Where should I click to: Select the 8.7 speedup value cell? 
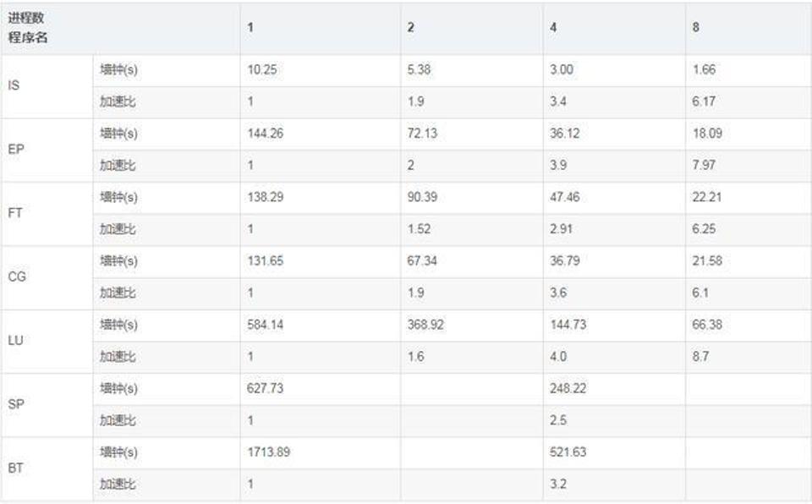(749, 357)
